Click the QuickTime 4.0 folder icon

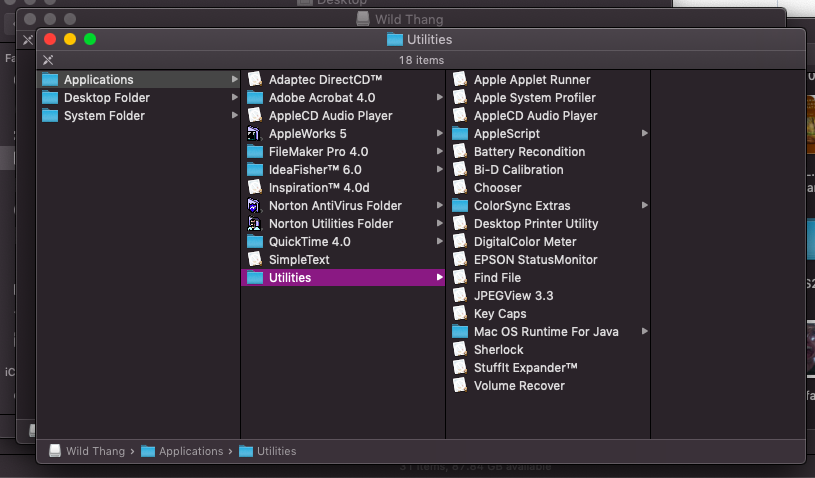[255, 242]
